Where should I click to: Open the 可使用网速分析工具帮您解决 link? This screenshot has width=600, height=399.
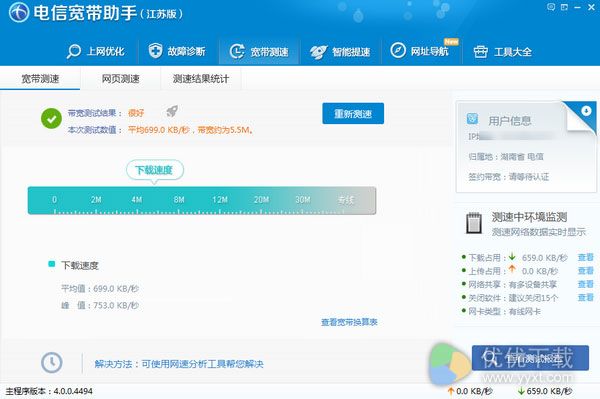point(202,364)
